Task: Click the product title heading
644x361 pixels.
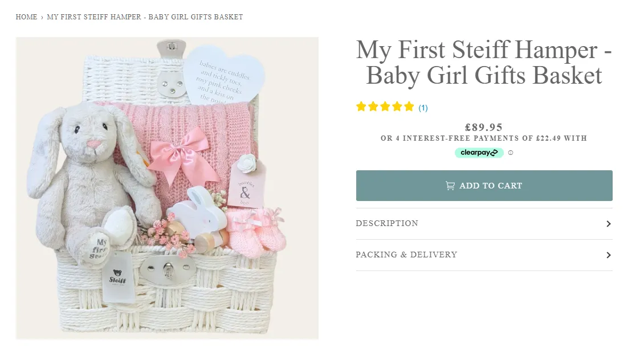Action: coord(483,63)
